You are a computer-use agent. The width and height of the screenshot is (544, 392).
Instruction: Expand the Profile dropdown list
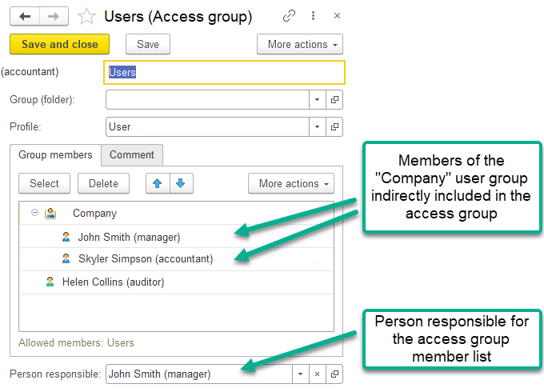318,126
